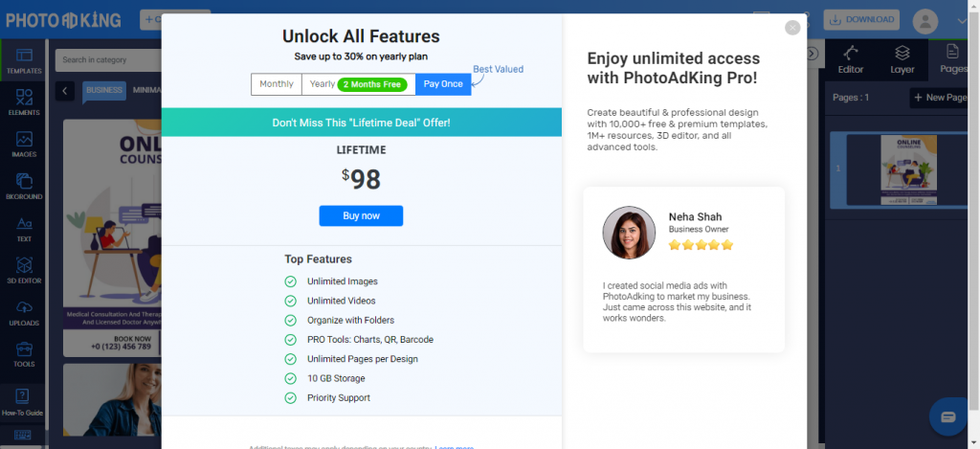This screenshot has width=980, height=449.
Task: Open the Images sidebar panel
Action: point(24,145)
